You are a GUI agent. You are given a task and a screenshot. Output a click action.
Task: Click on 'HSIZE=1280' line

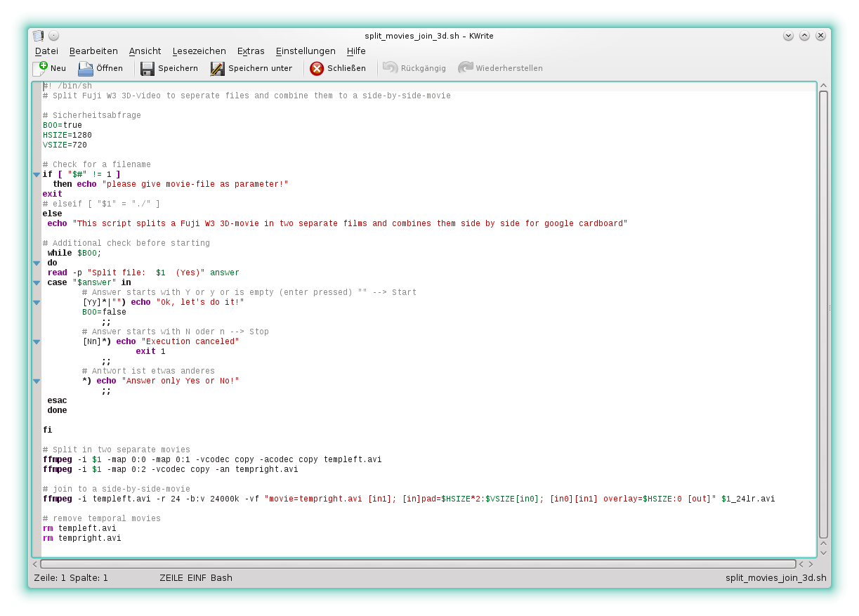click(67, 135)
